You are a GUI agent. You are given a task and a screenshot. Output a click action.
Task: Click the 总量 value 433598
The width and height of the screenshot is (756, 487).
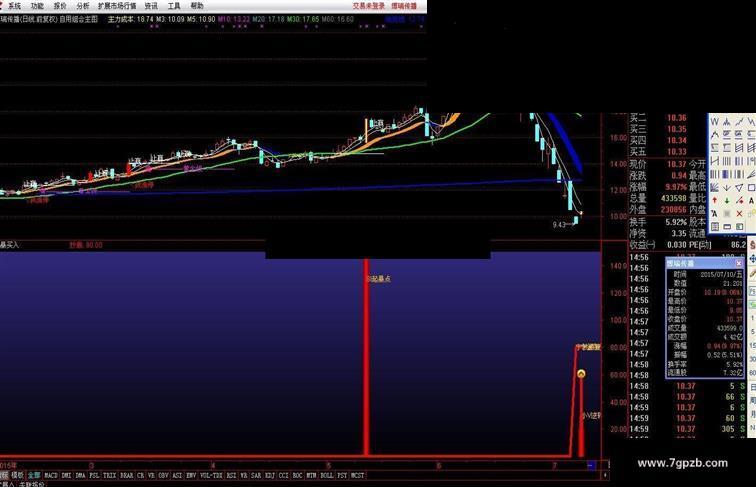pos(674,198)
